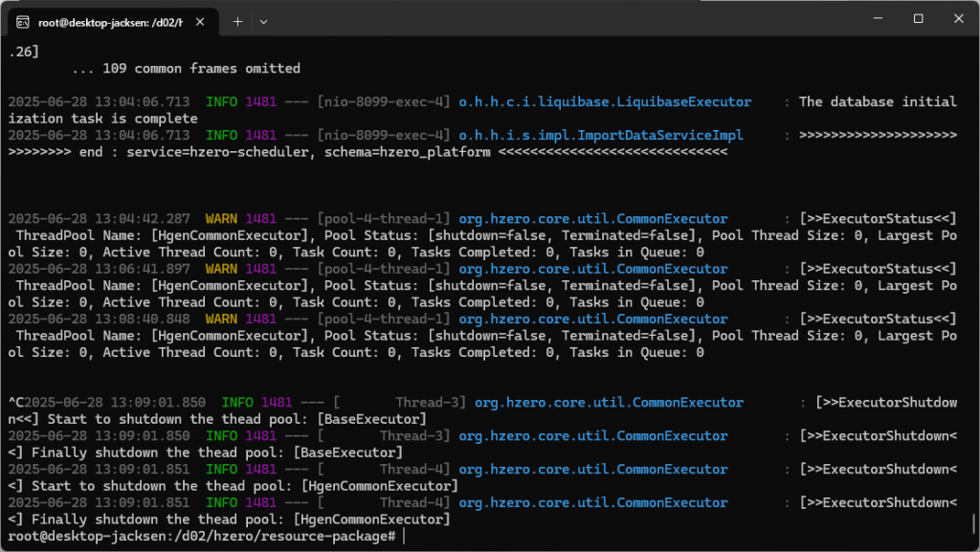
Task: Click the WARN label at timestamp 13:08:40.848
Action: (221, 320)
